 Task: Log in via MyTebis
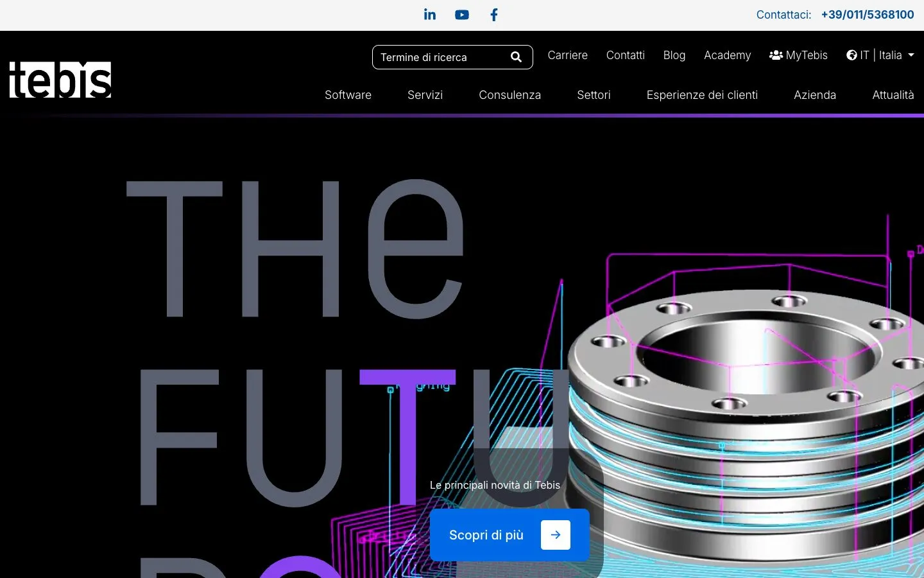pyautogui.click(x=799, y=55)
